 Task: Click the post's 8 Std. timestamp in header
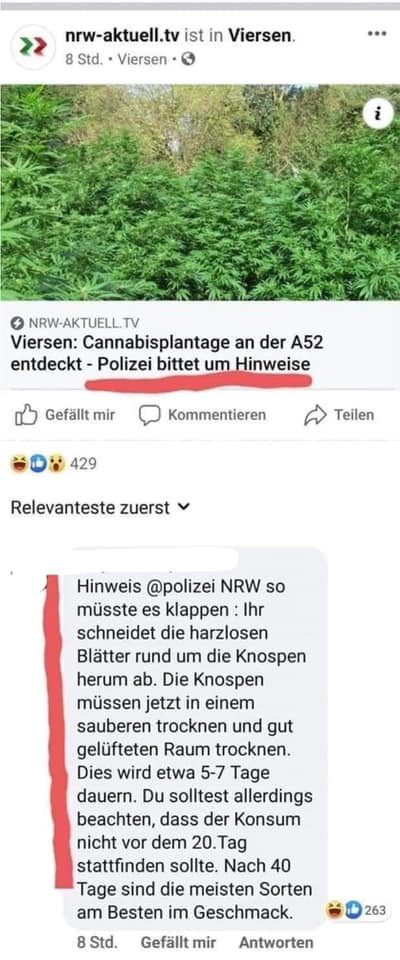(x=83, y=59)
